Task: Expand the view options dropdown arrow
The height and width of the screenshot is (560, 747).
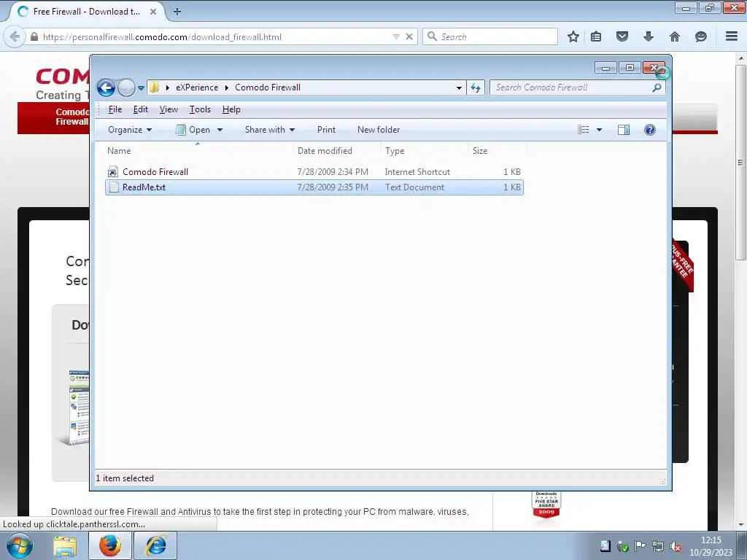Action: pos(600,130)
